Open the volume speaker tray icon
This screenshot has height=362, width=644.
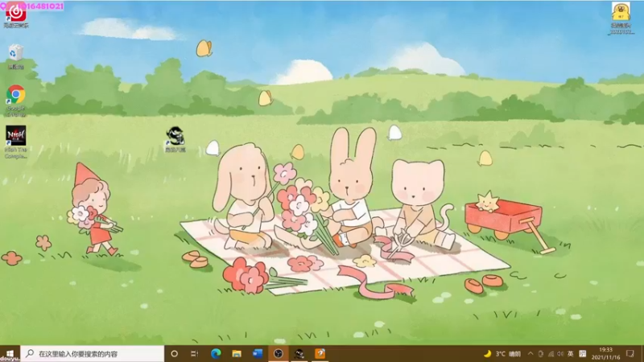pyautogui.click(x=560, y=353)
